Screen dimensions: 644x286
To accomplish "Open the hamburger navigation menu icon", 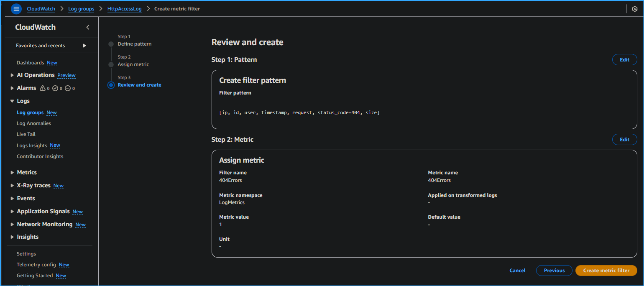I will click(16, 9).
